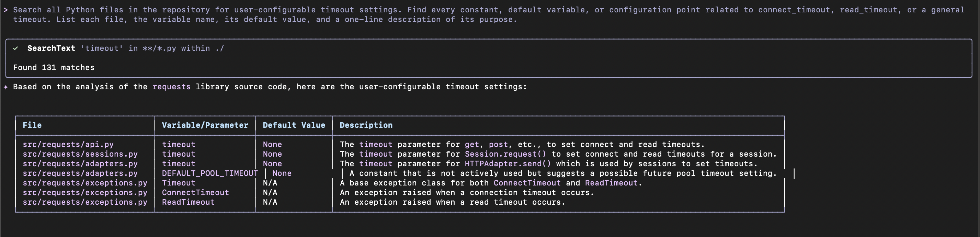Click the prompt chevron at the top

coord(6,10)
